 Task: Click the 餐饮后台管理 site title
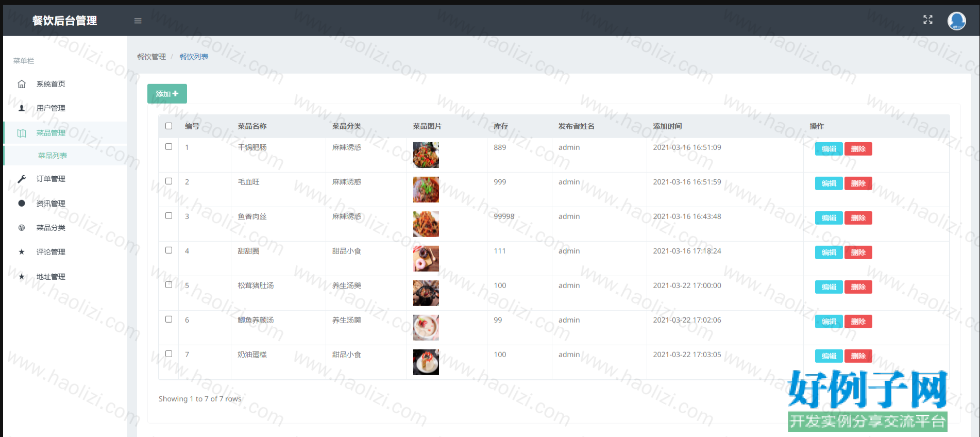click(64, 21)
